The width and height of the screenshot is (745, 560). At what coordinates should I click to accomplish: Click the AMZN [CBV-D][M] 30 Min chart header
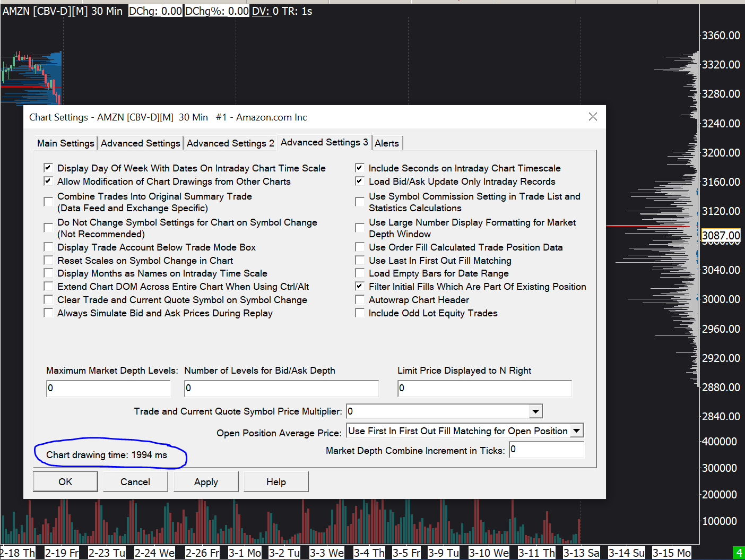pos(63,11)
